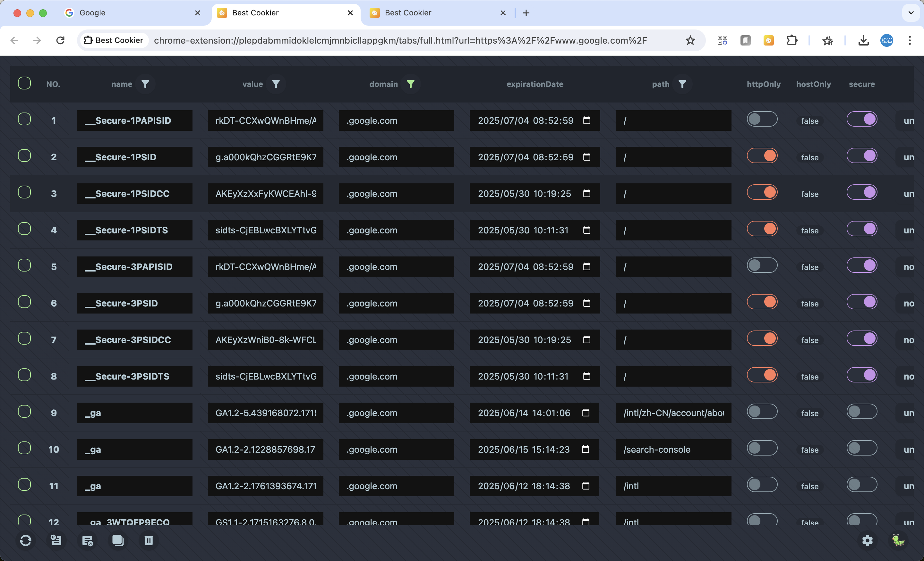Screen dimensions: 924x561
Task: Bookmark this page with star icon
Action: pyautogui.click(x=690, y=40)
